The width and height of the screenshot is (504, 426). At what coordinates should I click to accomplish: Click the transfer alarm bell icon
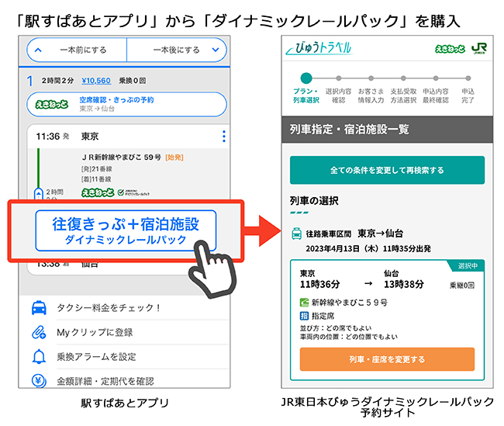[x=39, y=356]
